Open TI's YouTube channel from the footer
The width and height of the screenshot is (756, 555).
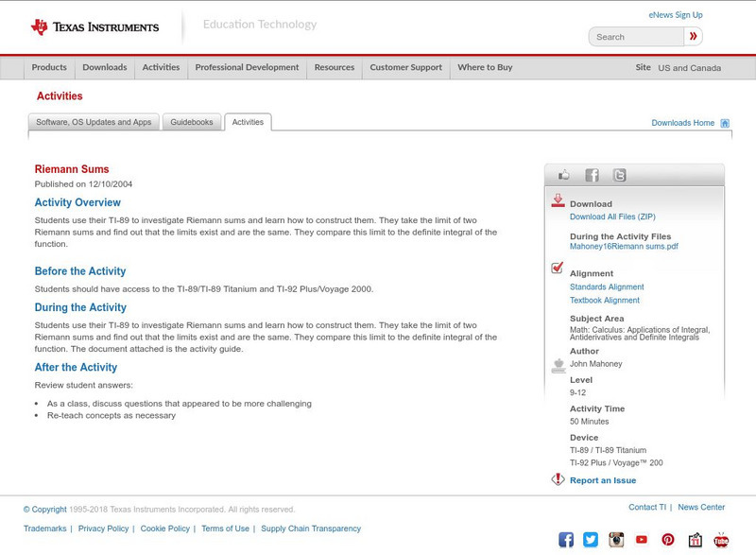click(642, 539)
